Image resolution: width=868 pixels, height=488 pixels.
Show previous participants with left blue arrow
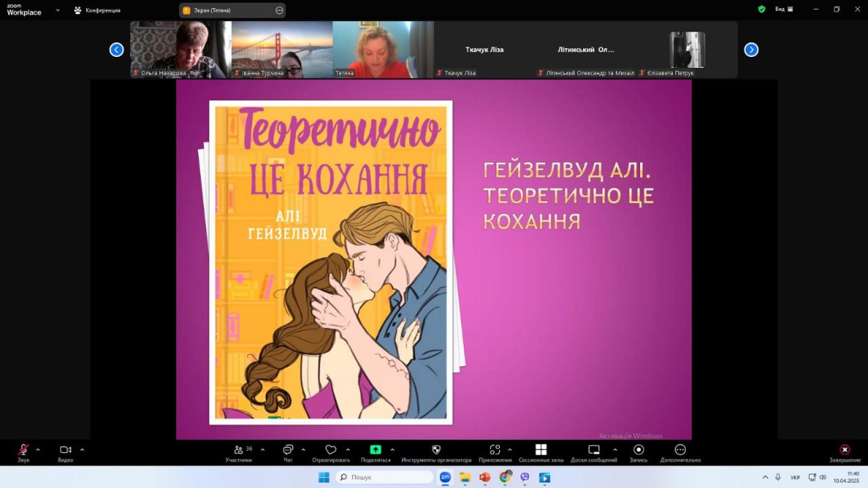[117, 49]
